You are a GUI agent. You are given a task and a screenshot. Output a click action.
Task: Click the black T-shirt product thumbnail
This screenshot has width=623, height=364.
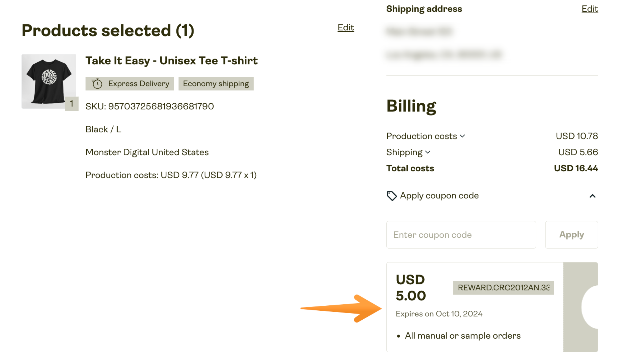(x=49, y=81)
